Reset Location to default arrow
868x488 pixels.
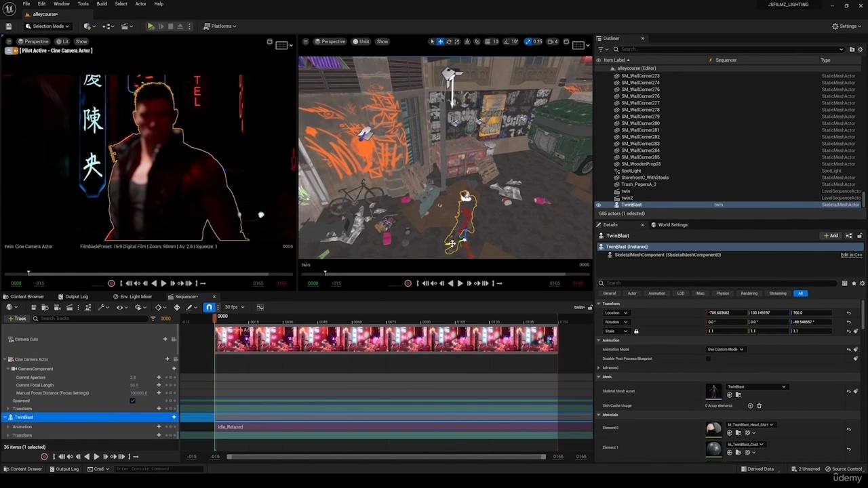tap(848, 313)
